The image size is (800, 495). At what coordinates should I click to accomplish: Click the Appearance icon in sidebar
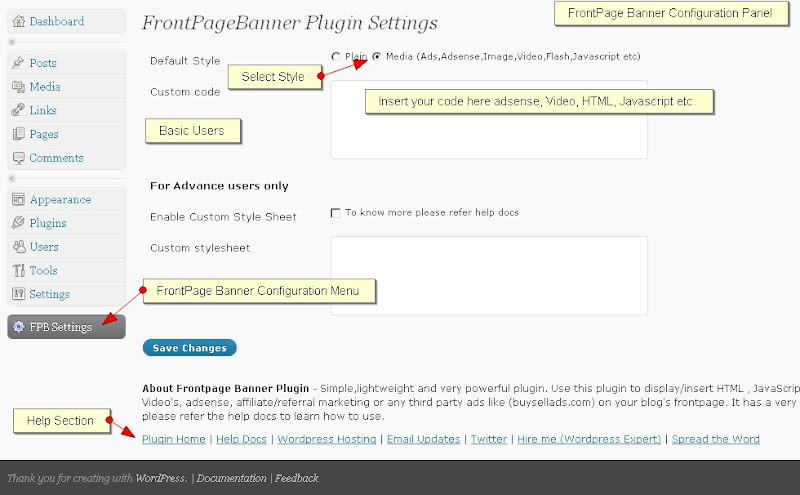[18, 199]
